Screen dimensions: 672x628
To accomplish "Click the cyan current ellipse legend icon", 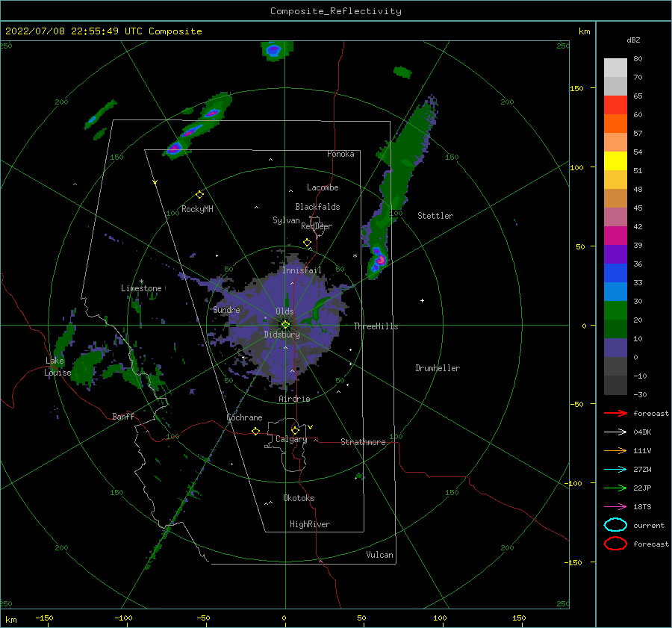I will point(615,525).
